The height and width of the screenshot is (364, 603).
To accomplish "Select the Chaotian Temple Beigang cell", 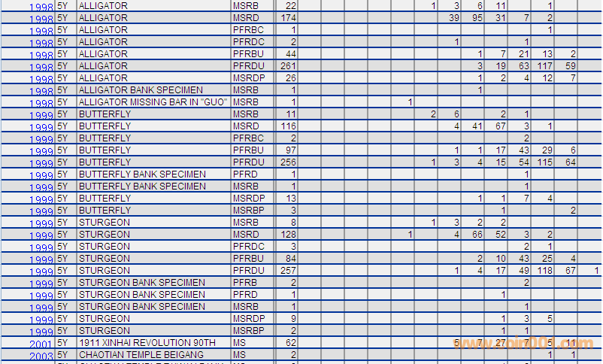I will [141, 355].
